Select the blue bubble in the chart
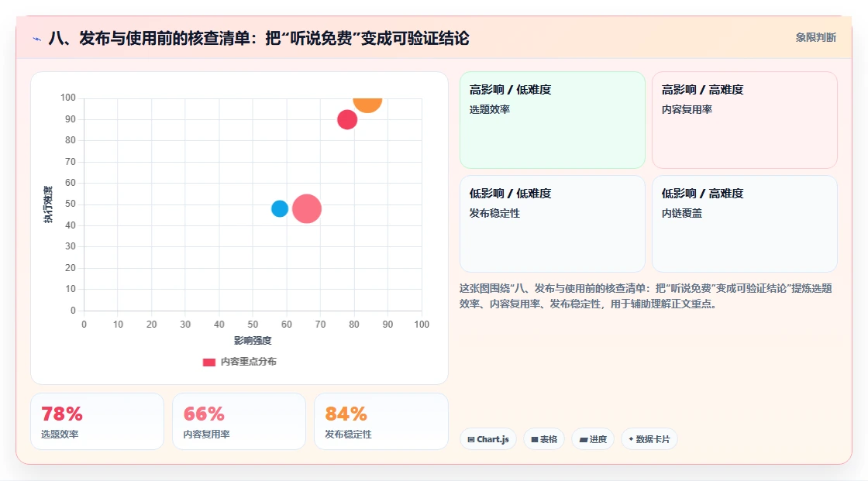Image resolution: width=868 pixels, height=481 pixels. pyautogui.click(x=280, y=208)
